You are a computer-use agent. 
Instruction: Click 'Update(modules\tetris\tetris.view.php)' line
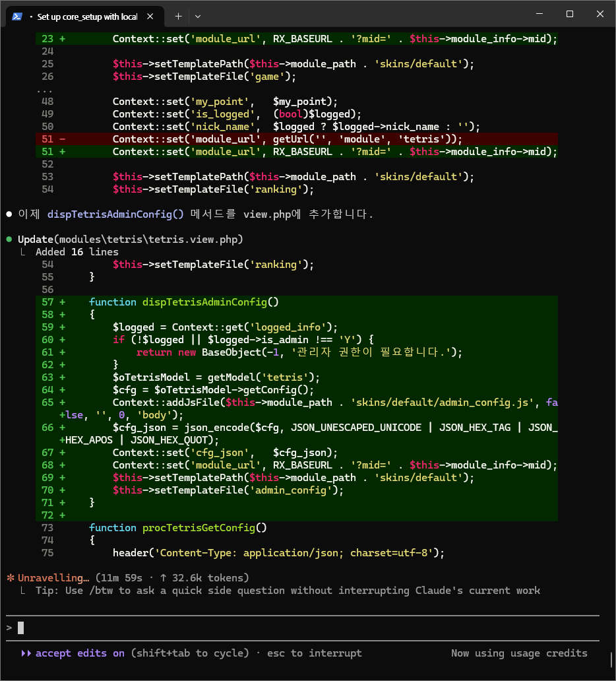point(130,240)
